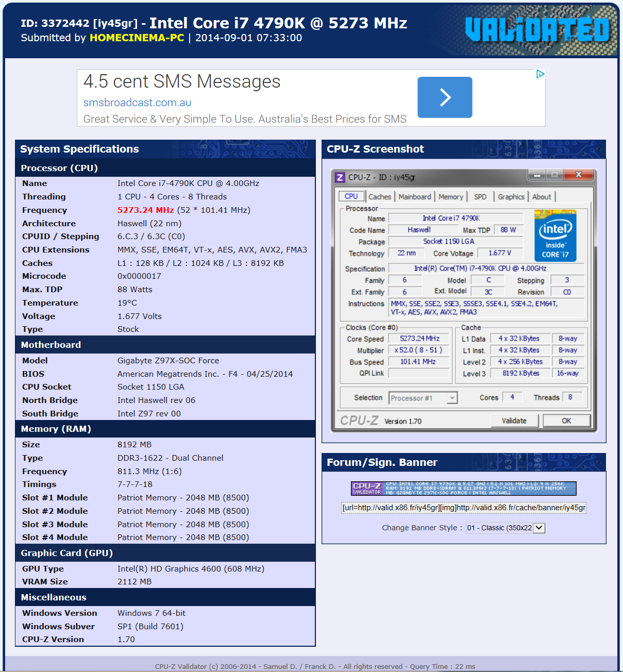Click the Temperature 19°C value

coord(127,303)
